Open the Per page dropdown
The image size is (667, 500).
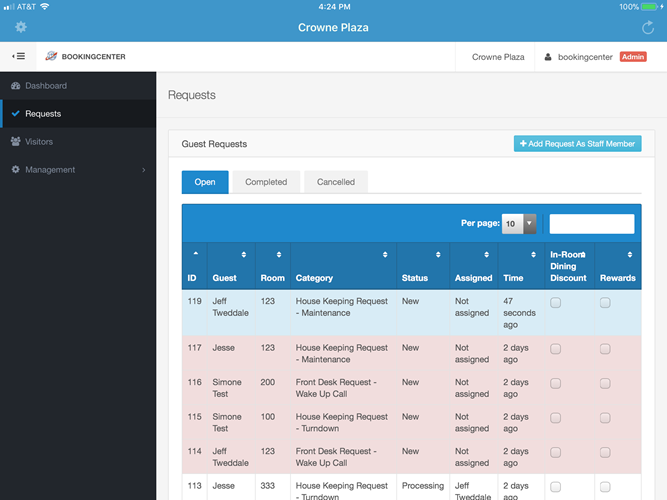[x=519, y=224]
